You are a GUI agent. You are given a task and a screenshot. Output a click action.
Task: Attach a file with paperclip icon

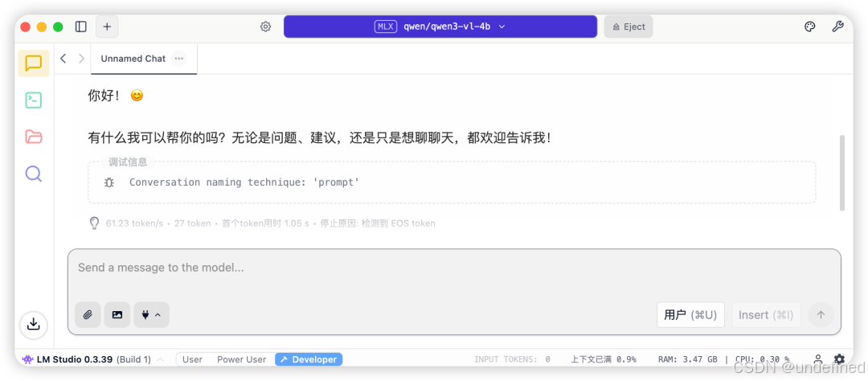(x=88, y=314)
